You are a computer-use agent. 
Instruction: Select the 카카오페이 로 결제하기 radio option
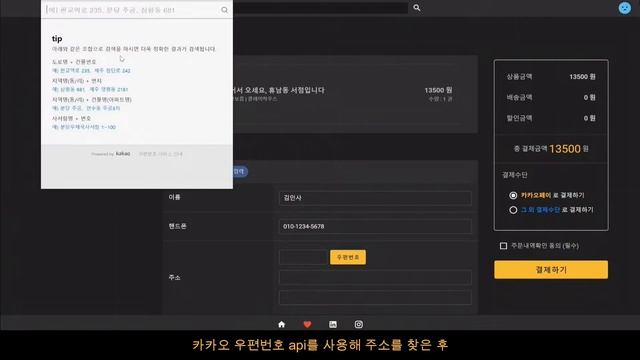513,196
